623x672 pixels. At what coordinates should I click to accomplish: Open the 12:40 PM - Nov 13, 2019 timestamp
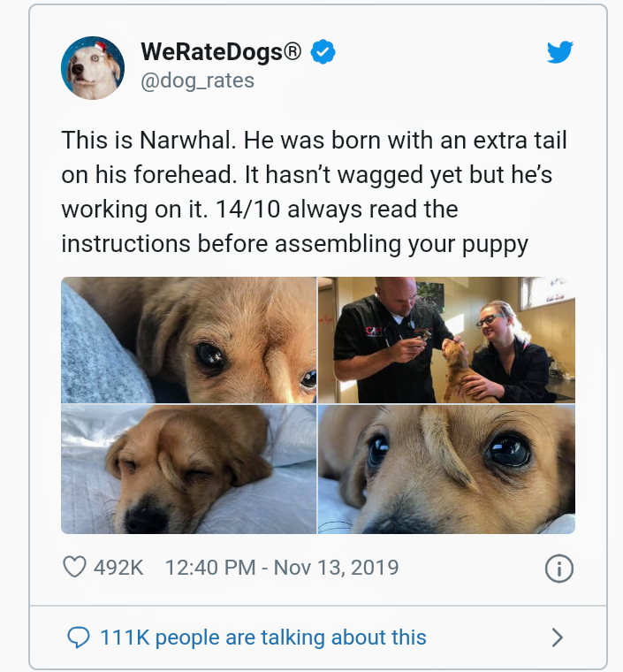coord(281,567)
